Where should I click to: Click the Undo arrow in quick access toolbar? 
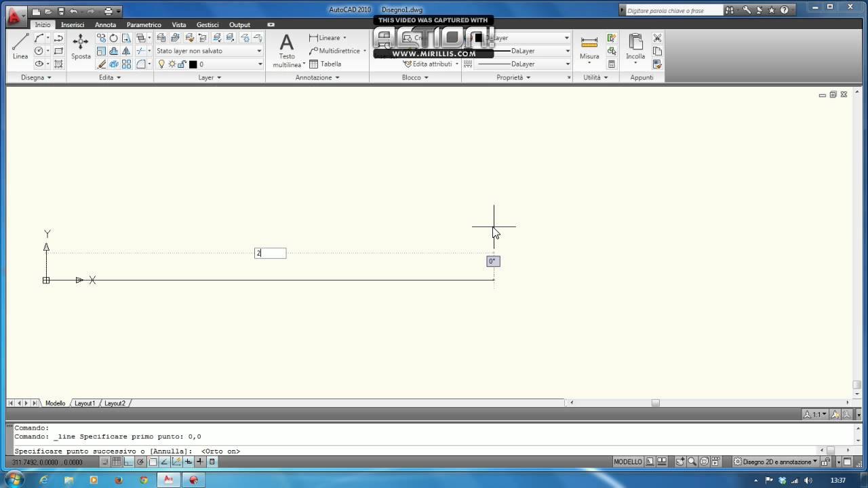pos(73,12)
